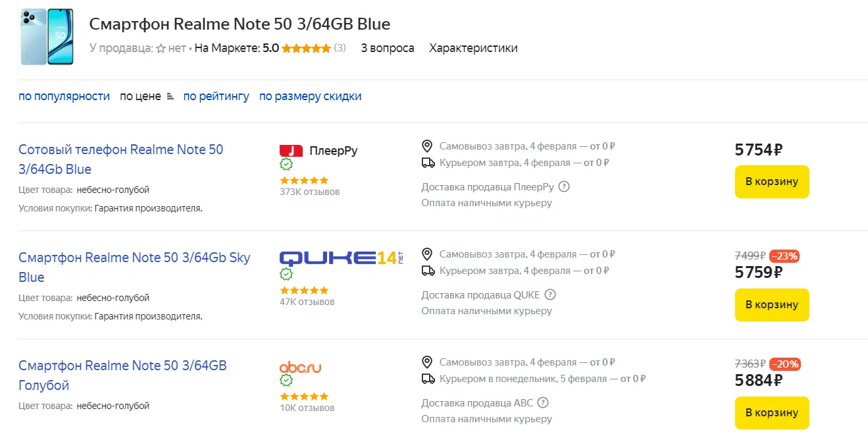Image resolution: width=868 pixels, height=440 pixels.
Task: Click the 5.0 star rating on Market
Action: pyautogui.click(x=305, y=48)
